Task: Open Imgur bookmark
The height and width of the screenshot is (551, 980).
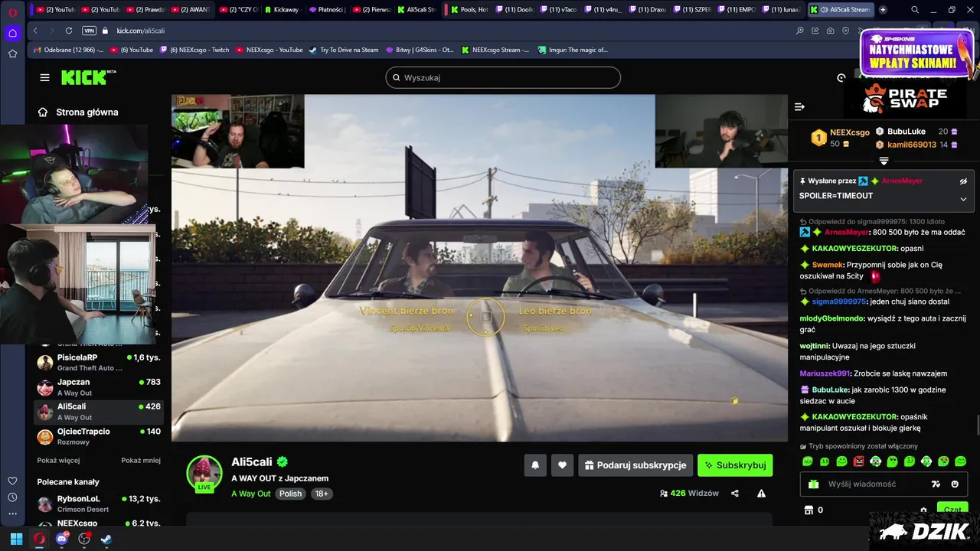Action: point(573,50)
